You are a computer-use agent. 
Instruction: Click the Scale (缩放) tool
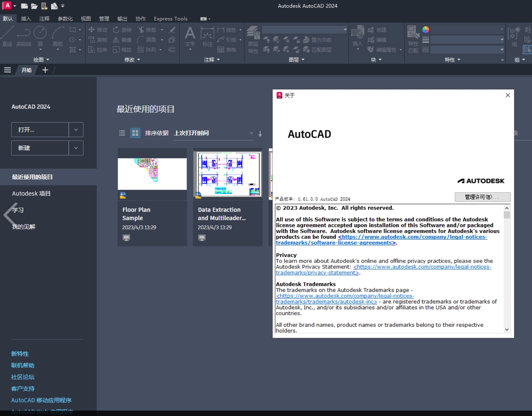coord(122,50)
